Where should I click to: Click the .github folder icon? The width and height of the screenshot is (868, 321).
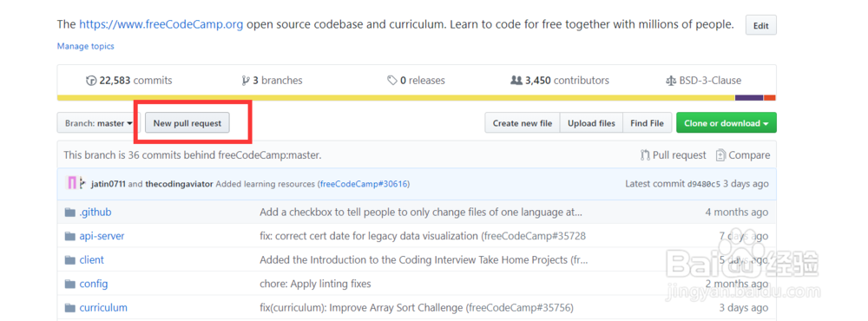coord(69,213)
